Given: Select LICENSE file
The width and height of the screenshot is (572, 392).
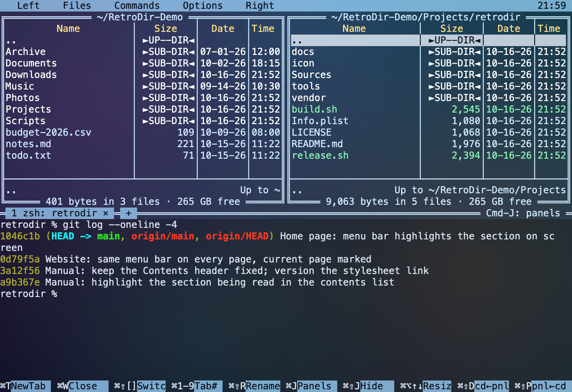Looking at the screenshot, I should pos(429,132).
